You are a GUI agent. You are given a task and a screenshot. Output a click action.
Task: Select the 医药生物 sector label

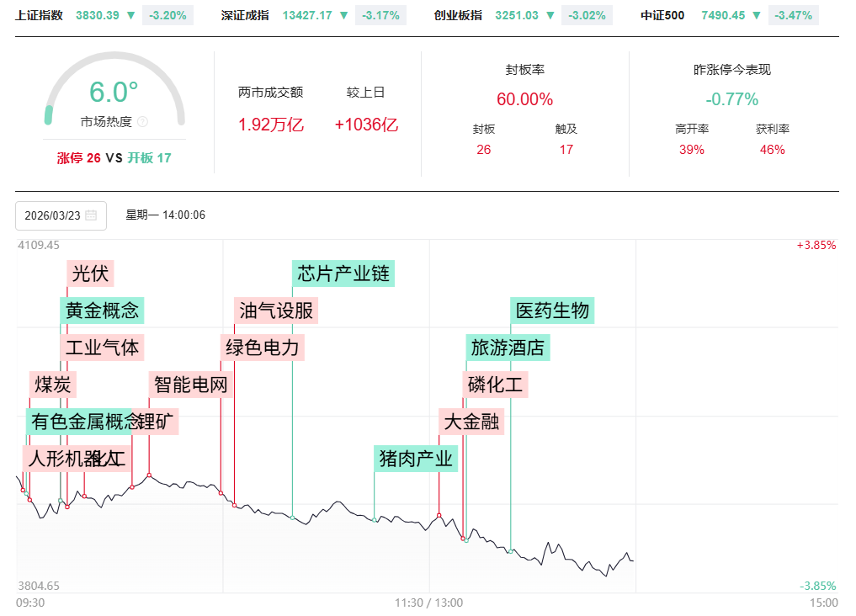point(552,310)
